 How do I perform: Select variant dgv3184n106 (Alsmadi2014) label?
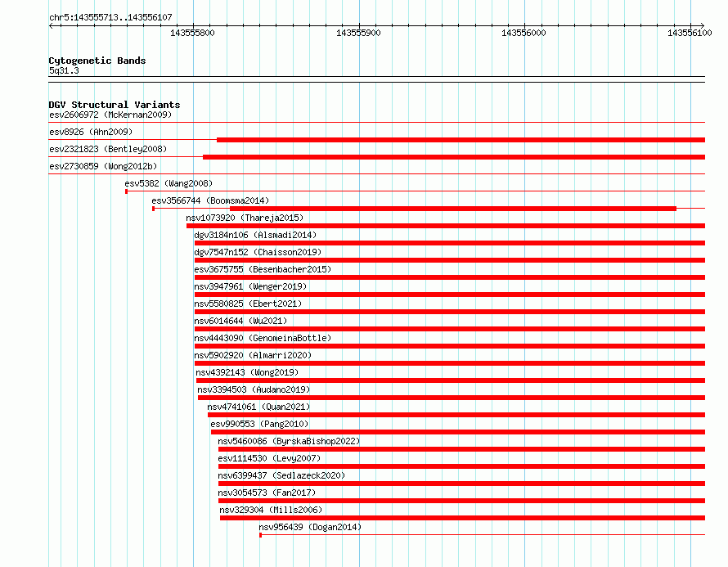click(x=255, y=235)
